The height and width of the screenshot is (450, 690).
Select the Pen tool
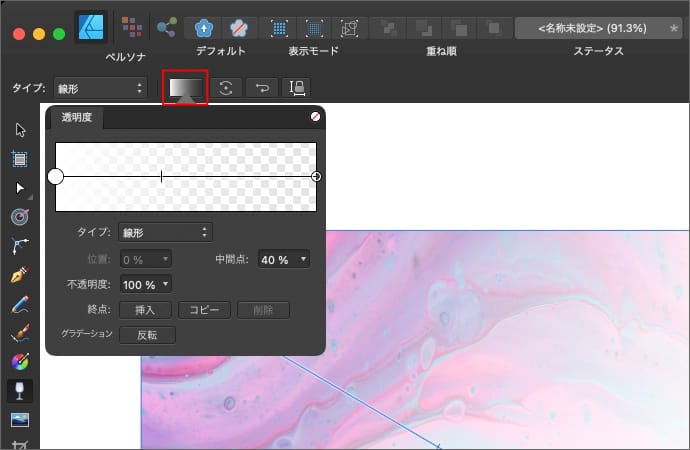coord(19,274)
